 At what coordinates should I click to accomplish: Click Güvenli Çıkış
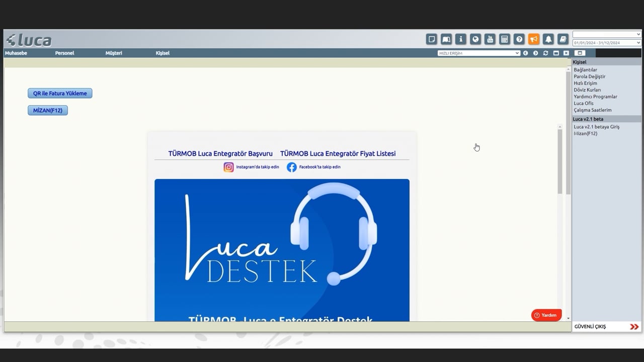click(x=590, y=327)
